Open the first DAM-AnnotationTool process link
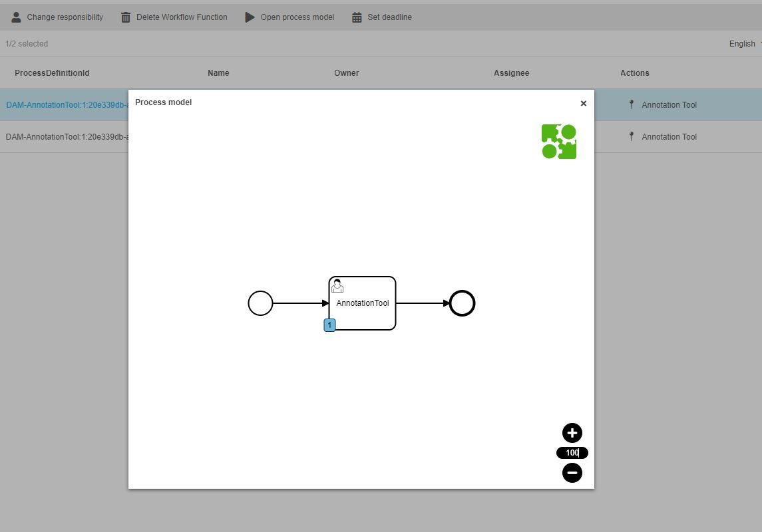762x532 pixels. [x=67, y=105]
